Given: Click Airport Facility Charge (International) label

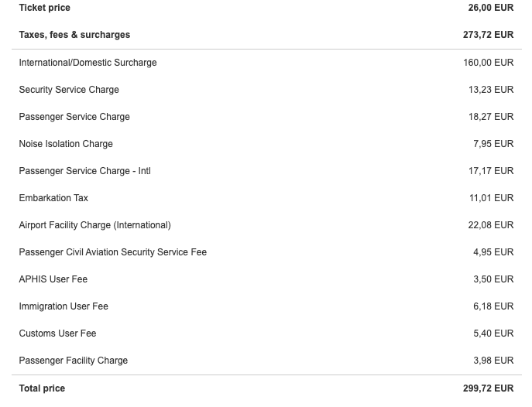Looking at the screenshot, I should [95, 225].
